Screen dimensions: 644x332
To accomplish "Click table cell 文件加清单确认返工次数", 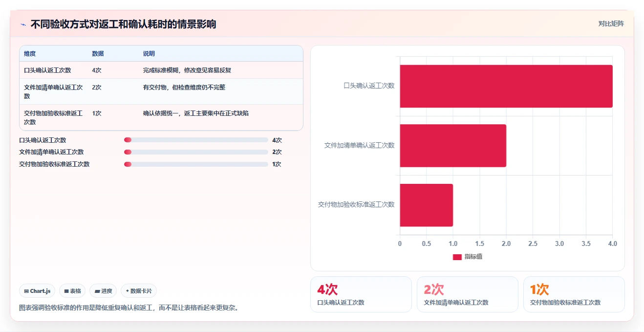I will 53,91.
